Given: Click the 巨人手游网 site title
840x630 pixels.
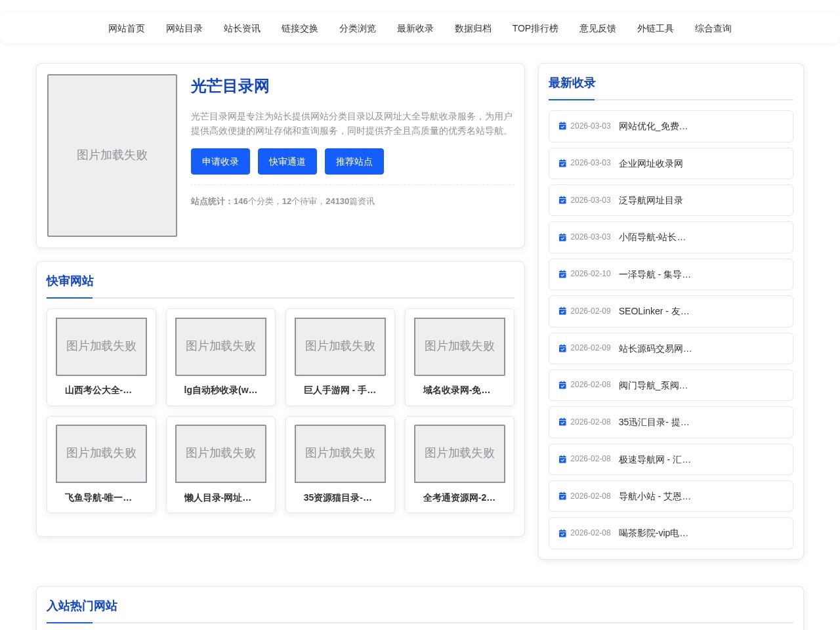Looking at the screenshot, I should (x=340, y=390).
